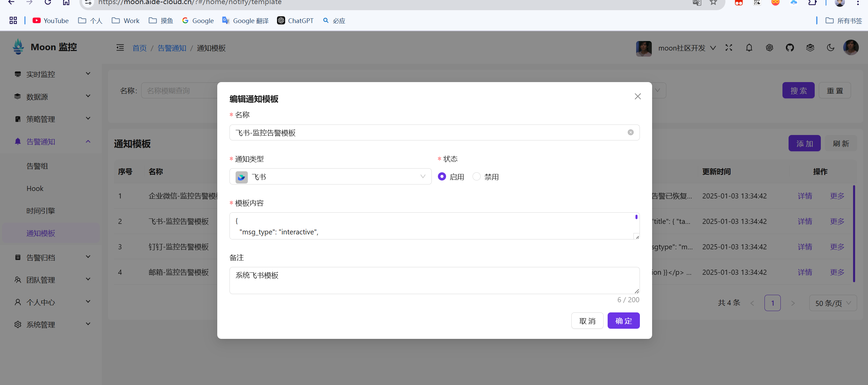Select 禁用 radio button for status
Image resolution: width=868 pixels, height=385 pixels.
point(477,176)
